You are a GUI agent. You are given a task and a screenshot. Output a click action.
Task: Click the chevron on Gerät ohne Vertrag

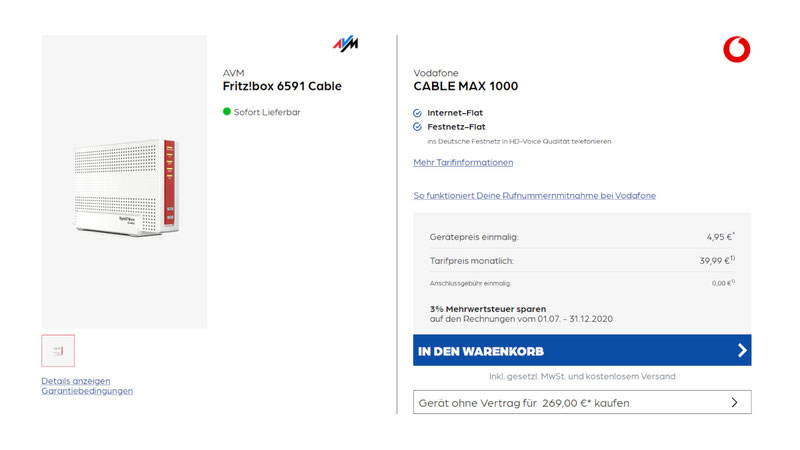734,403
